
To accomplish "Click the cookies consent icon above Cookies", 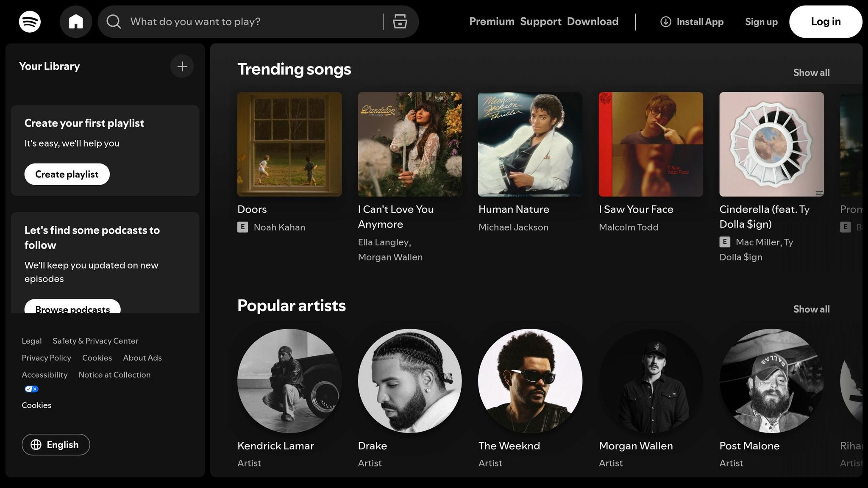I will coord(31,389).
